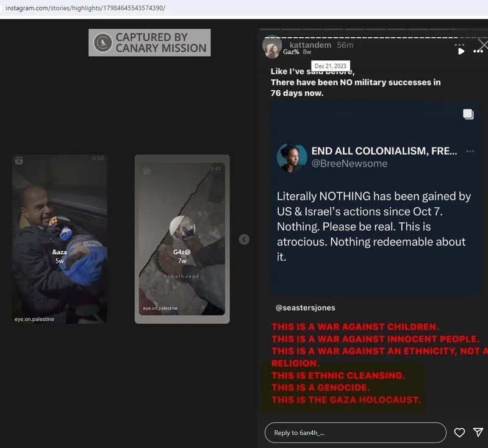The width and height of the screenshot is (488, 448).
Task: Open the '&aza' highlight thumbnail
Action: 60,238
